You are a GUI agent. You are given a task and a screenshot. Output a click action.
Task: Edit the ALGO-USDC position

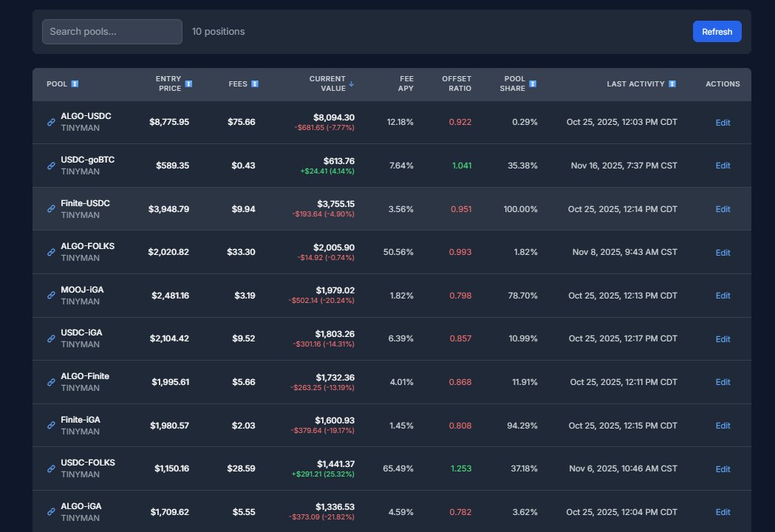[723, 122]
